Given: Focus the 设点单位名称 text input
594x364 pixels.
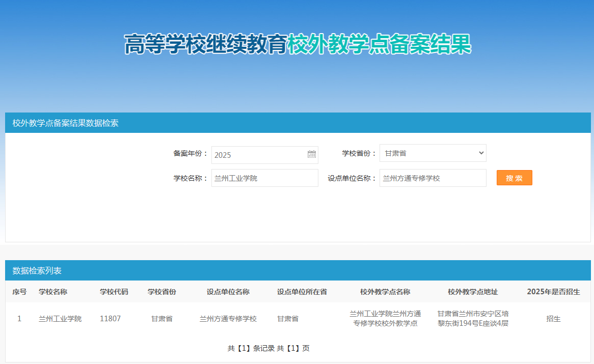Looking at the screenshot, I should click(x=433, y=178).
